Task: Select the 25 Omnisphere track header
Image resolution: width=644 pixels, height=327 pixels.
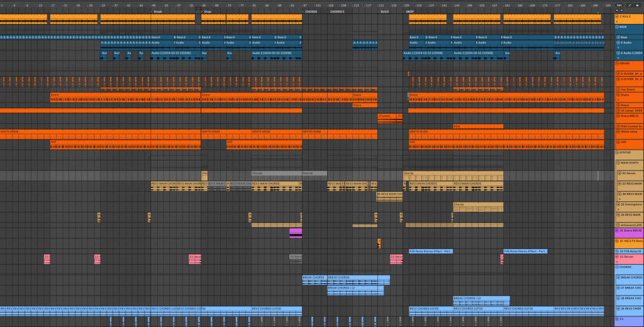Action: click(631, 204)
